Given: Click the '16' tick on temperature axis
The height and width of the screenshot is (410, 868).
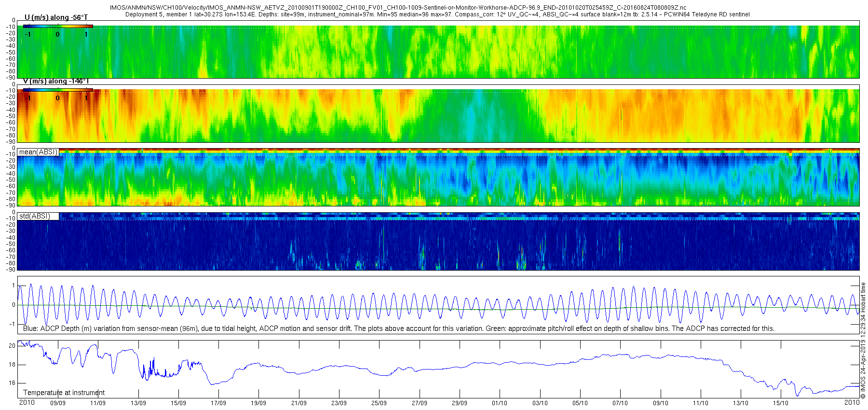Looking at the screenshot, I should tap(12, 383).
